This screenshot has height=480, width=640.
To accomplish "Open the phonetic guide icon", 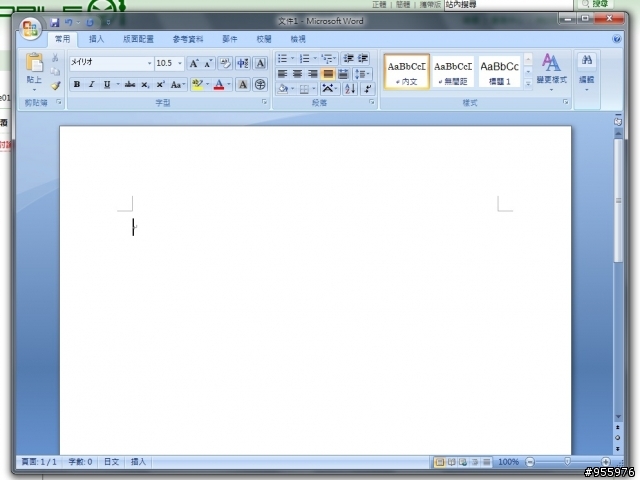I will coord(242,63).
